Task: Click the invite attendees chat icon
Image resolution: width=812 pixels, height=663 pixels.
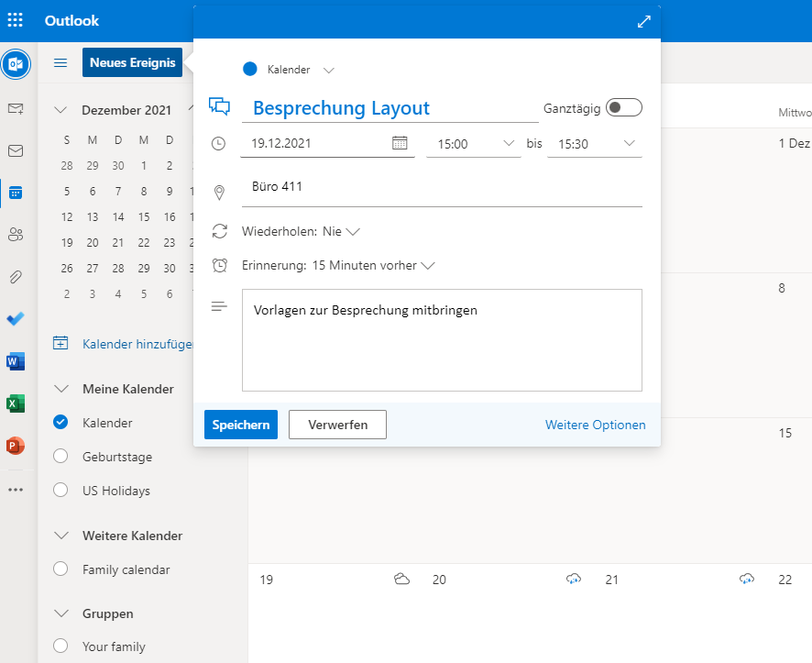Action: (x=220, y=106)
